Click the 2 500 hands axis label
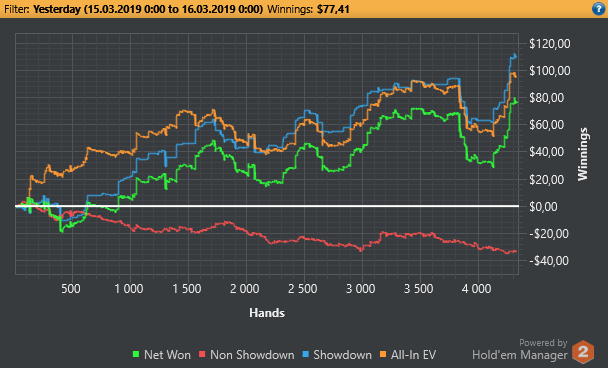 303,289
